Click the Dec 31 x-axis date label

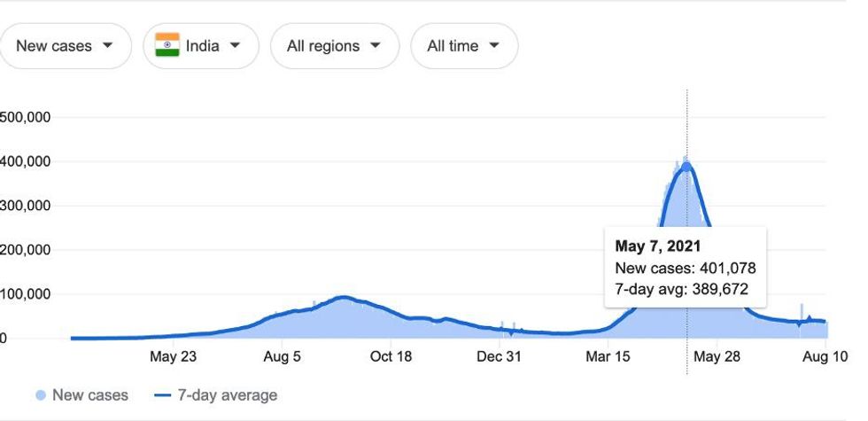(500, 357)
